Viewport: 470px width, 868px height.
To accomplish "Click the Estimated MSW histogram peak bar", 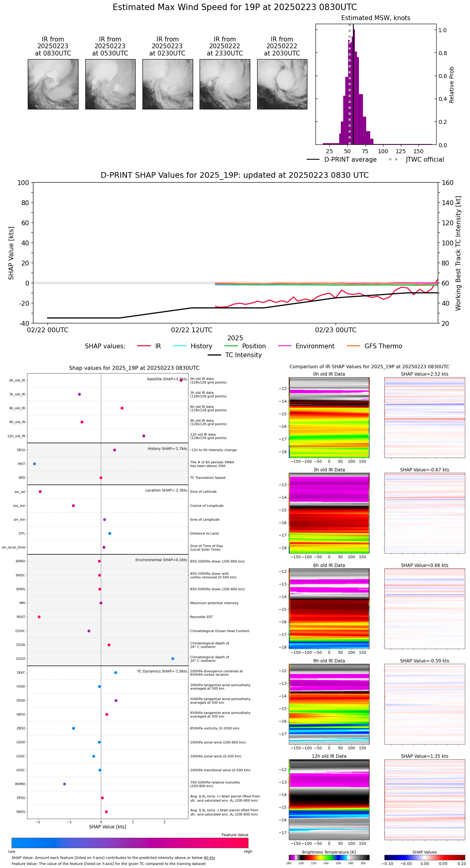I will click(353, 86).
